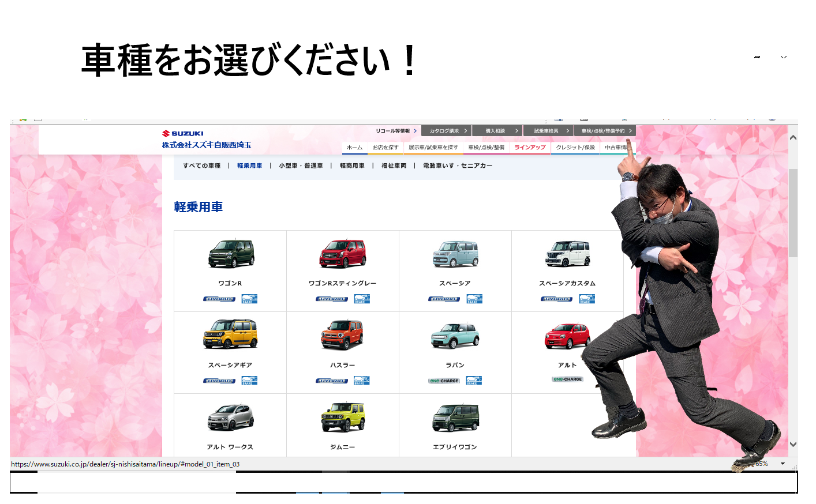Click brake support icon under ラパン
816x504 pixels.
tap(474, 381)
